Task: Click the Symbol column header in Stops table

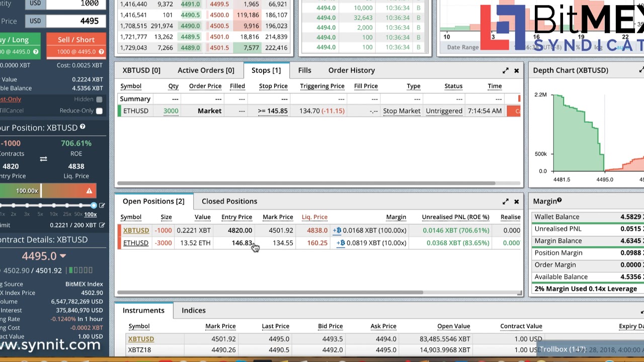Action: (131, 86)
